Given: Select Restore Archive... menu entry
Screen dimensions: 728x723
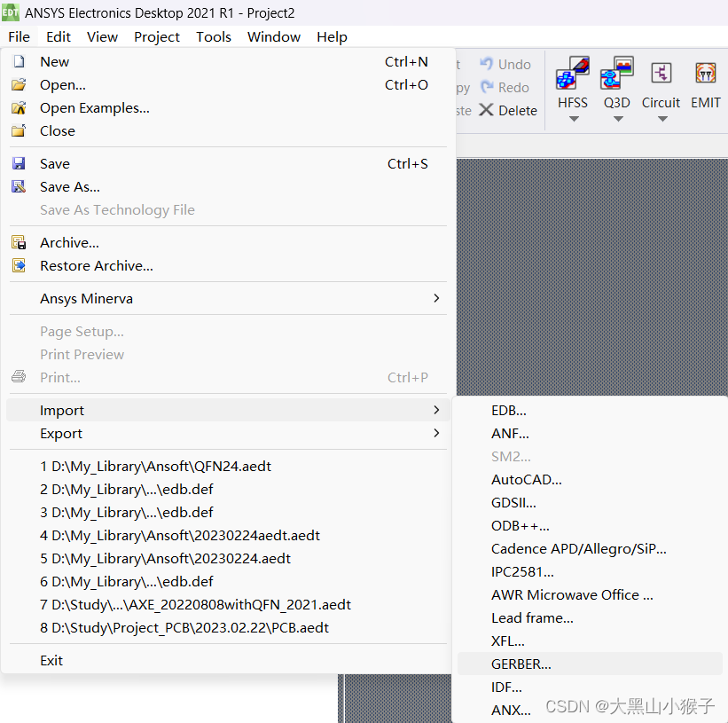Looking at the screenshot, I should pyautogui.click(x=228, y=265).
